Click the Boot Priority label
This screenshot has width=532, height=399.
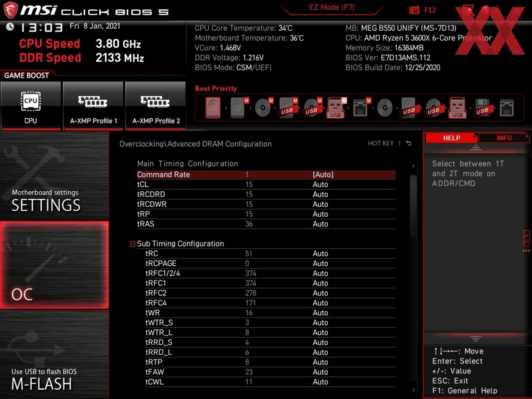[216, 88]
